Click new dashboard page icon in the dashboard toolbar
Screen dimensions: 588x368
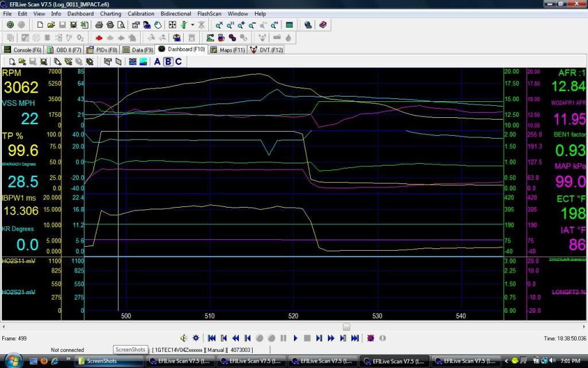click(x=12, y=62)
